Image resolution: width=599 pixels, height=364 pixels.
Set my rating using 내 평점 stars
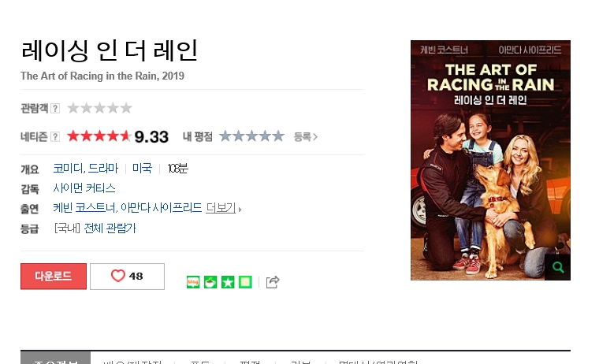tap(251, 136)
